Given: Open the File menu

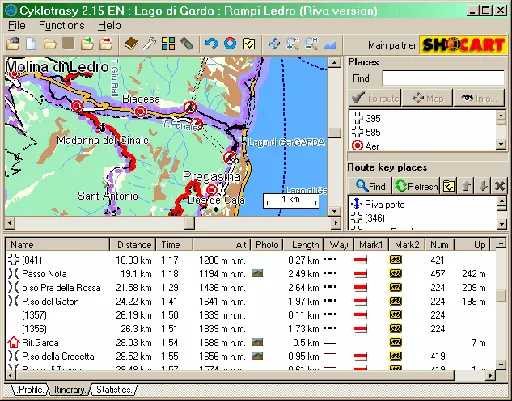Looking at the screenshot, I should 17,25.
